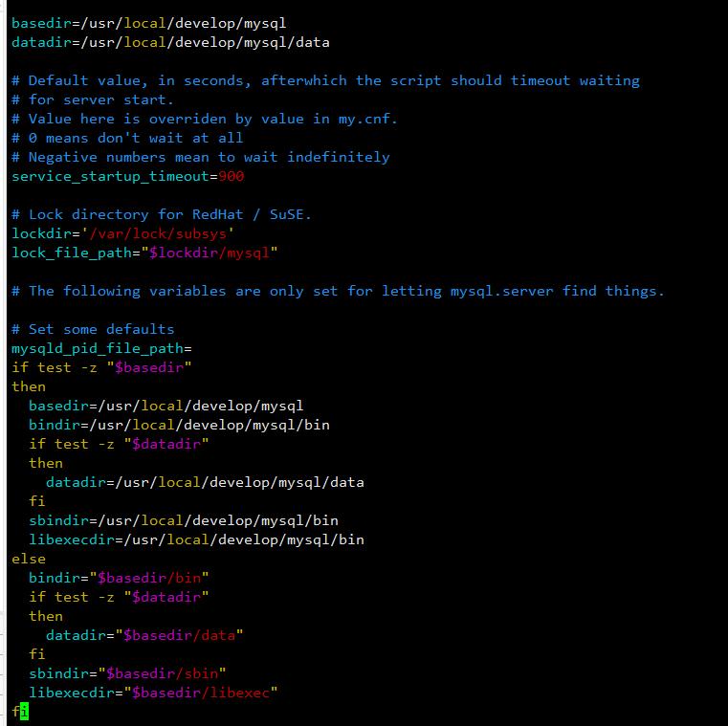728x726 pixels.
Task: Click the line datadir="$basedir/data"
Action: pos(144,635)
